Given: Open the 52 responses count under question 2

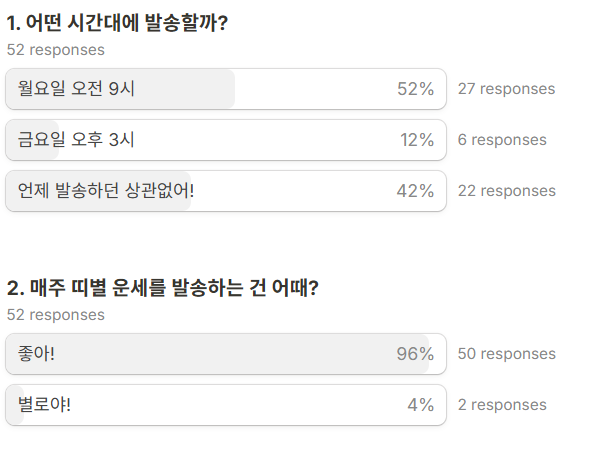Looking at the screenshot, I should [x=55, y=314].
